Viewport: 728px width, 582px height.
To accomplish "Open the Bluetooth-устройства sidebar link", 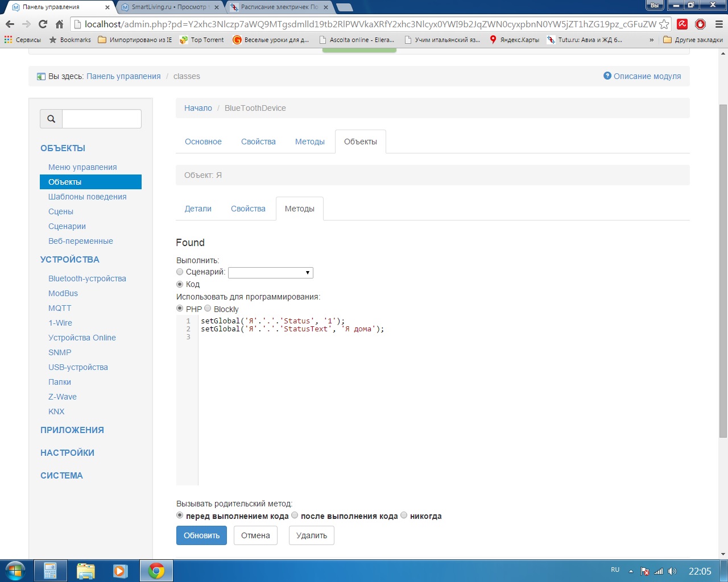I will coord(87,278).
